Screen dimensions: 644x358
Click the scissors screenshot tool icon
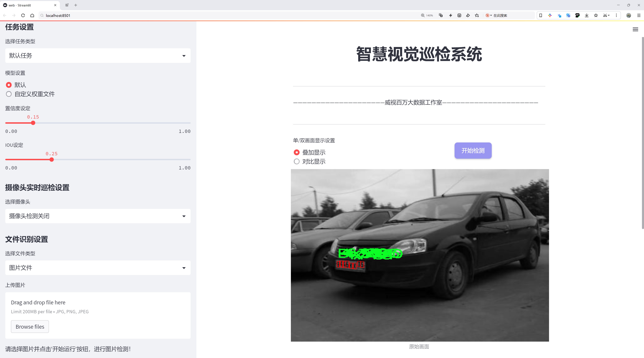[x=605, y=16]
